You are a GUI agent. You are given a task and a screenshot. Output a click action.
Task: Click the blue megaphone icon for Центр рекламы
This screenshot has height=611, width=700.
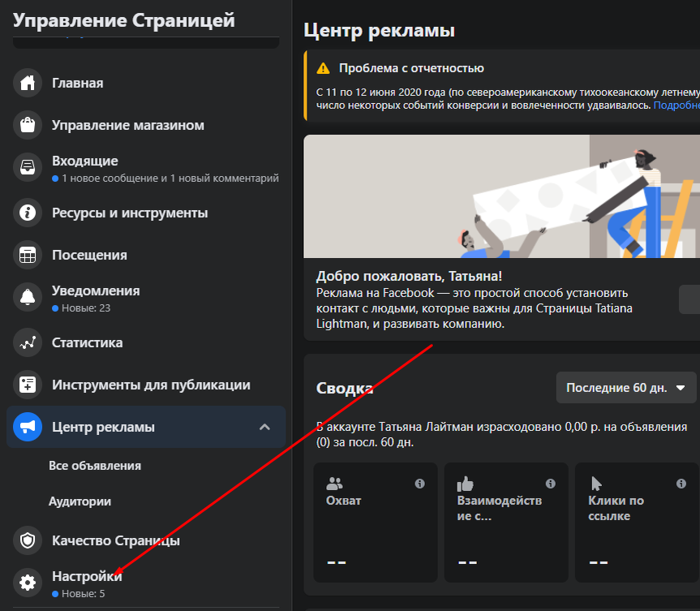[x=28, y=427]
